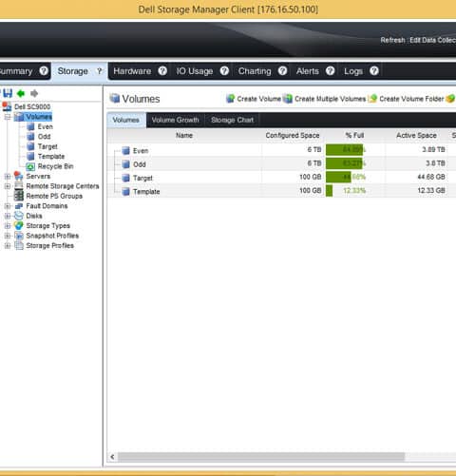
Task: Open the Alerts tab
Action: tap(308, 71)
